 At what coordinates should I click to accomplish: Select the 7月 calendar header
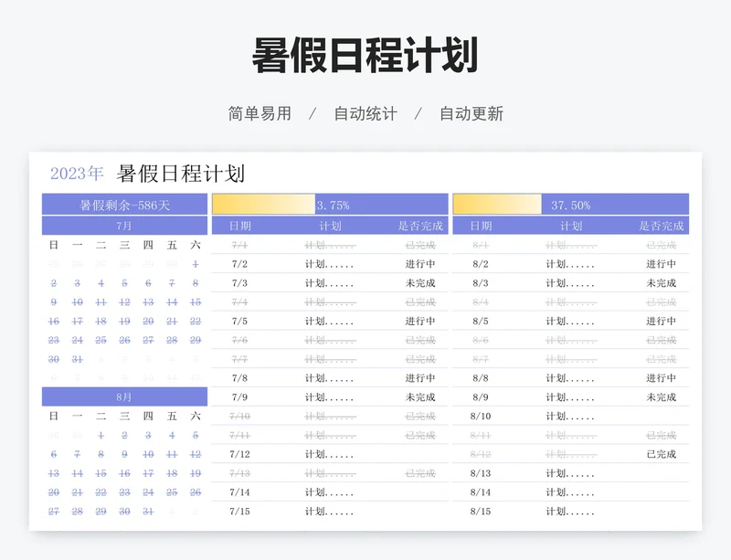coord(124,226)
